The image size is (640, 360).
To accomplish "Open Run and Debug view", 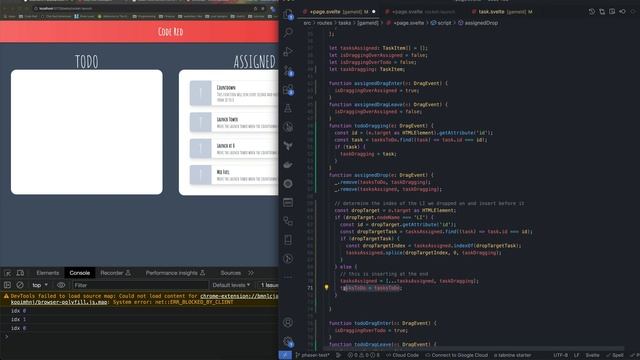I will pos(288,51).
